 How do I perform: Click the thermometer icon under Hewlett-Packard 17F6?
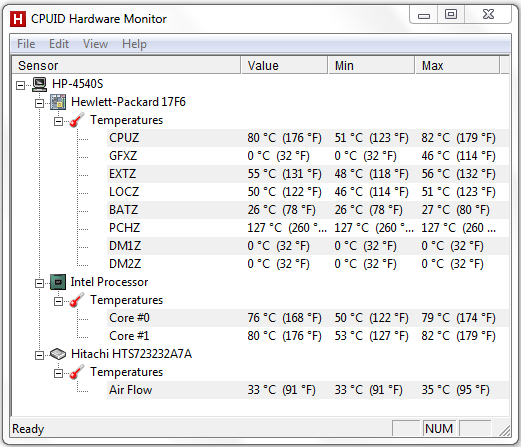pos(77,120)
